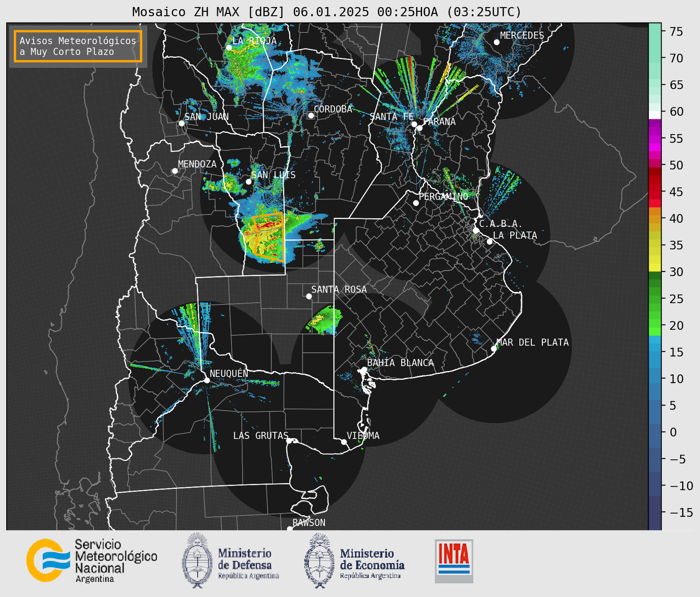Screen dimensions: 700x597
Task: Click the MAR DEL PLATA city marker dot
Action: (494, 349)
